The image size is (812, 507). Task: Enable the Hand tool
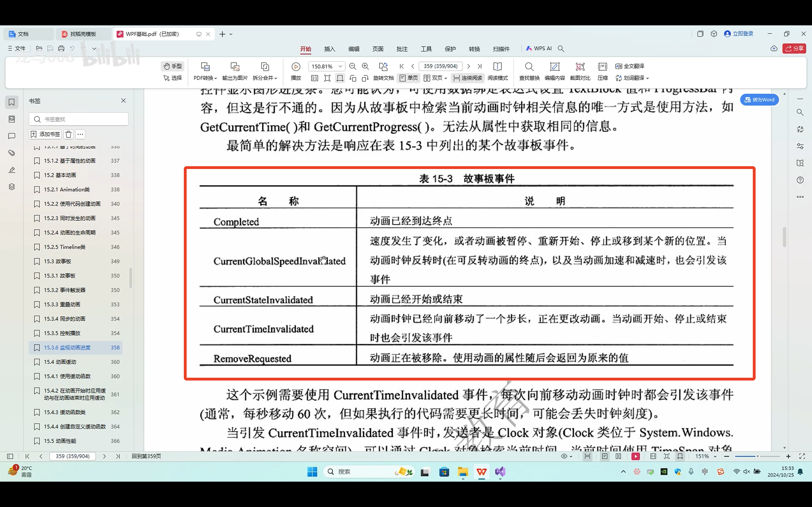(x=173, y=66)
